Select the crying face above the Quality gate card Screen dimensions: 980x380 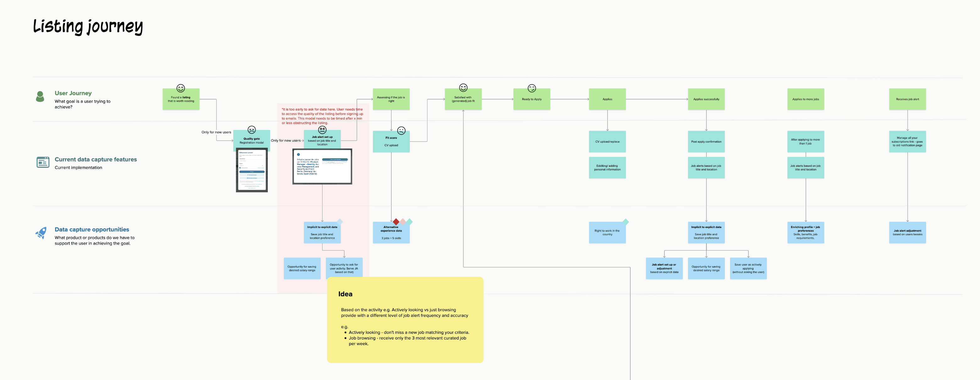tap(251, 130)
